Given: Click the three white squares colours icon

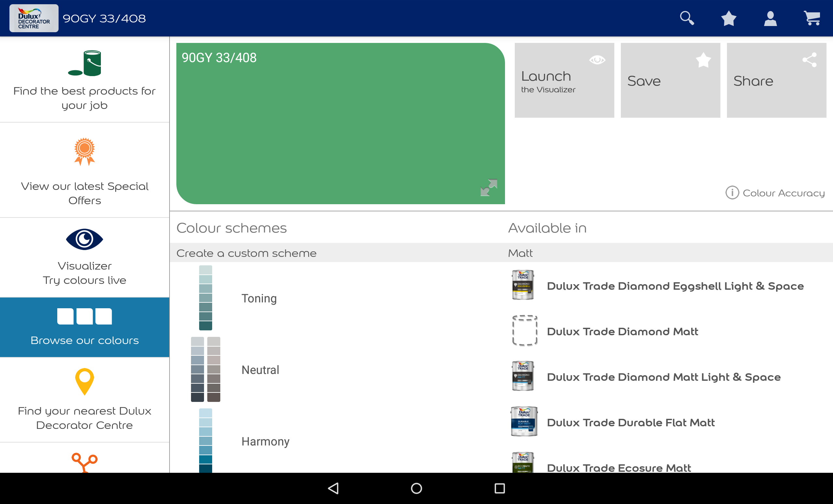Looking at the screenshot, I should click(85, 316).
